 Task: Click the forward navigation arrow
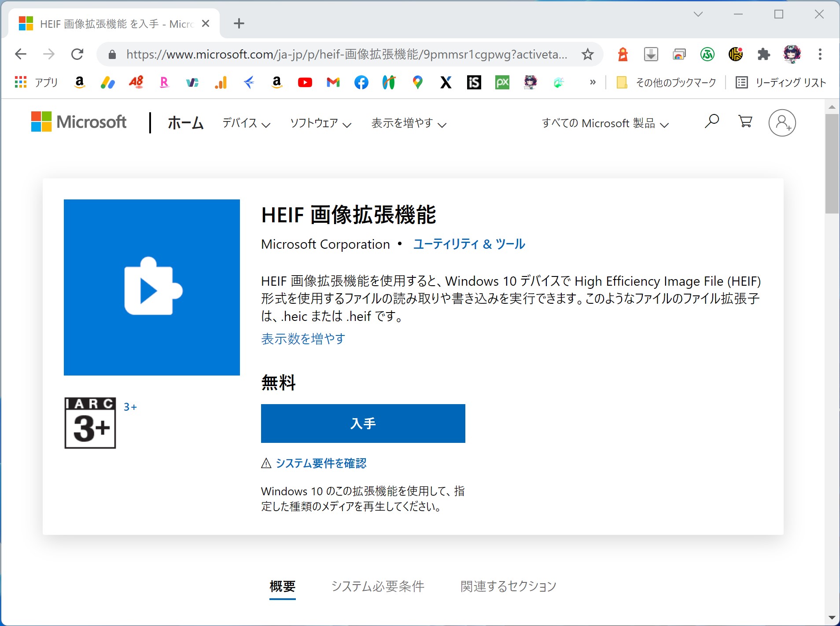49,54
